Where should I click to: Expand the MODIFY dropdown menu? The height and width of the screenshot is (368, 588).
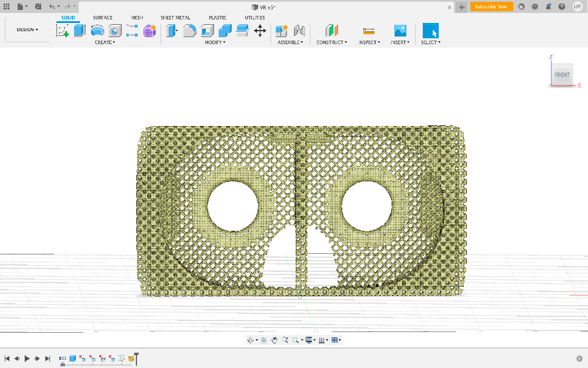pyautogui.click(x=215, y=42)
